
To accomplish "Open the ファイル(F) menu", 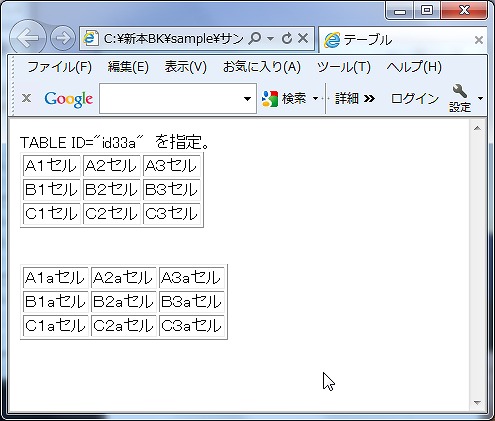I will point(59,67).
